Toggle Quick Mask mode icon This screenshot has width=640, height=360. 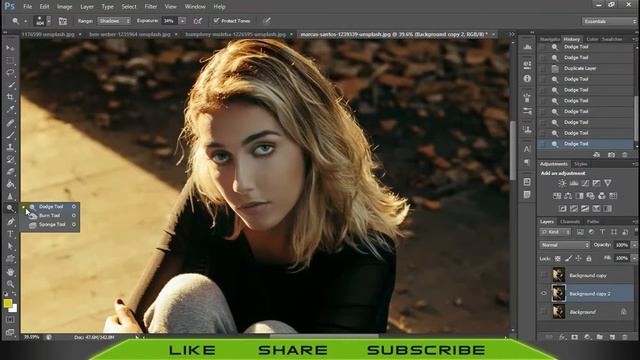tap(10, 320)
